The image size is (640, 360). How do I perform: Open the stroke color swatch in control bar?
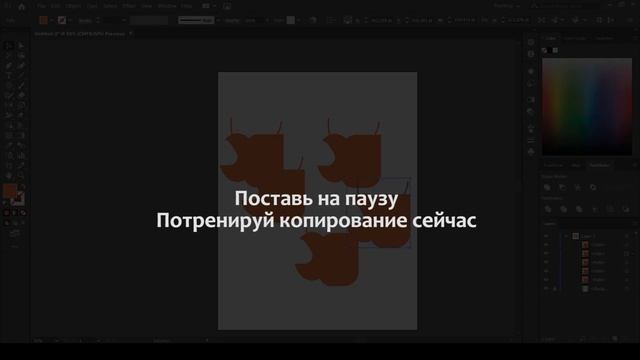(62, 20)
